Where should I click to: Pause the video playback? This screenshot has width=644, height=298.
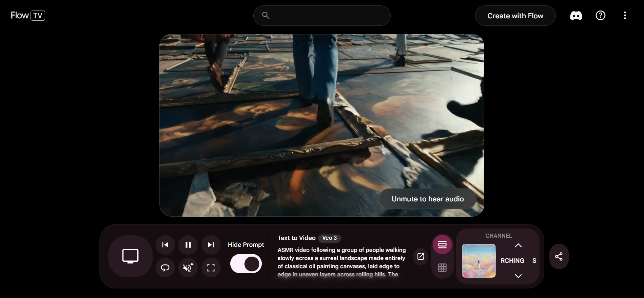click(x=188, y=245)
